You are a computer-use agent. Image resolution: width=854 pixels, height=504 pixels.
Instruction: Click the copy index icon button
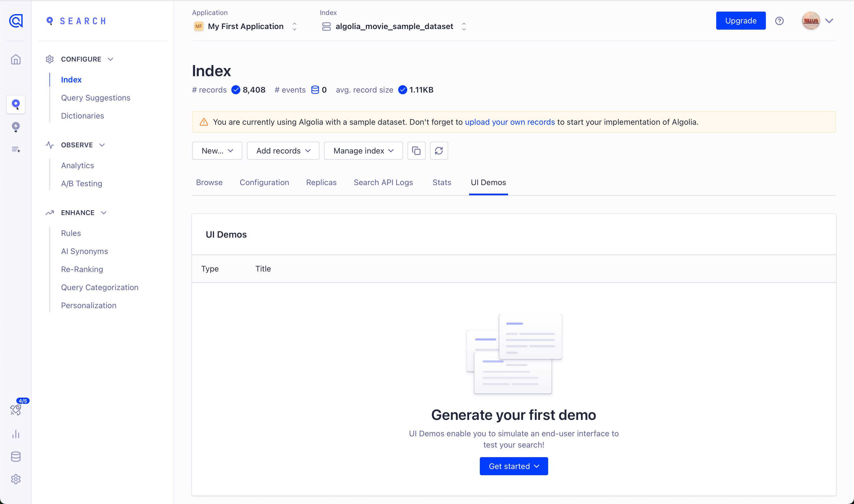[416, 150]
